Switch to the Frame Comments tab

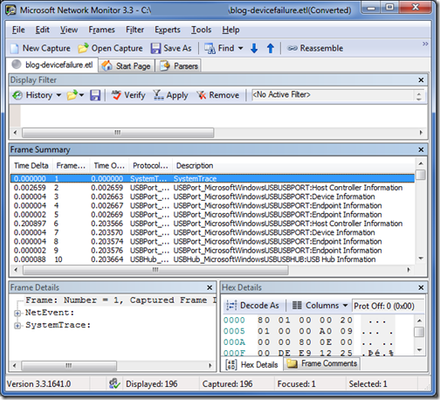(322, 364)
